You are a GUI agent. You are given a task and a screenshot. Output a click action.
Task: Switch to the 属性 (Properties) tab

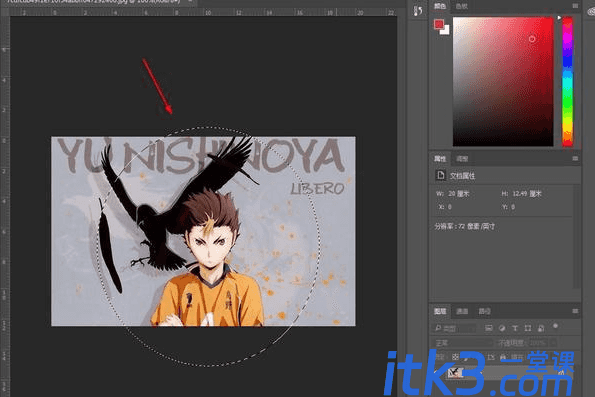(x=440, y=159)
